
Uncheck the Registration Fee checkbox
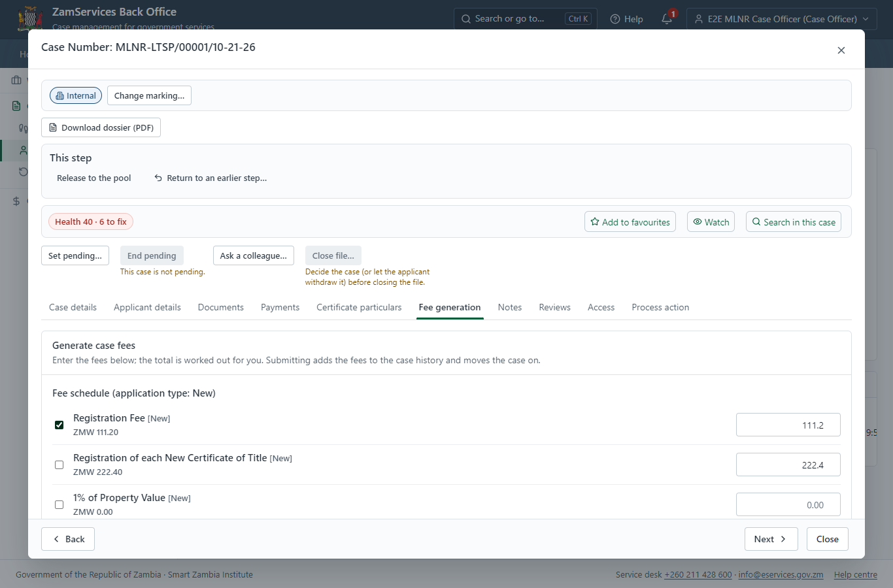point(59,425)
